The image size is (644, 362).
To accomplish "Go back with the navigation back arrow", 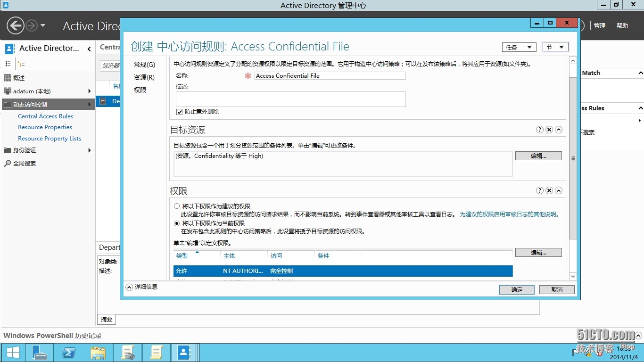I will (x=15, y=25).
